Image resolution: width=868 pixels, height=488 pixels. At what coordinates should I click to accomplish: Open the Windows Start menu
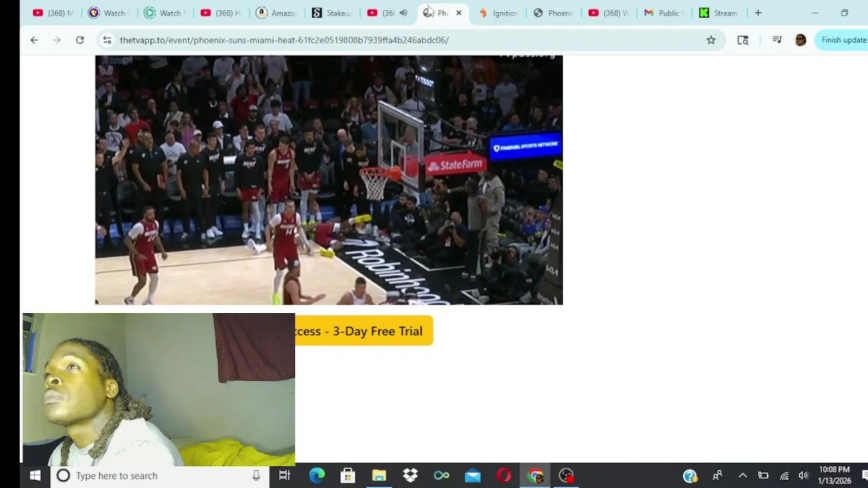click(x=35, y=476)
